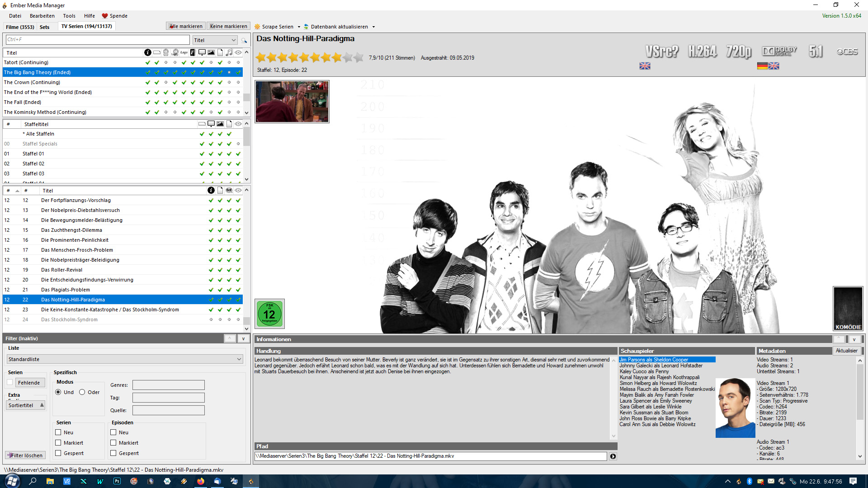Click the FSK 12 rating badge

(269, 314)
